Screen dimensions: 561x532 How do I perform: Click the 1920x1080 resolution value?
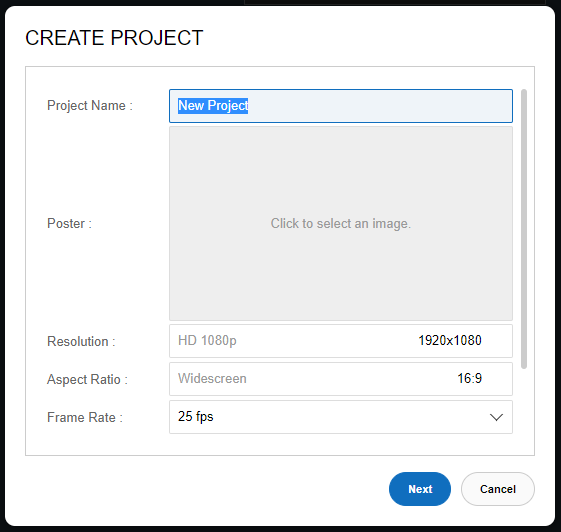(450, 341)
